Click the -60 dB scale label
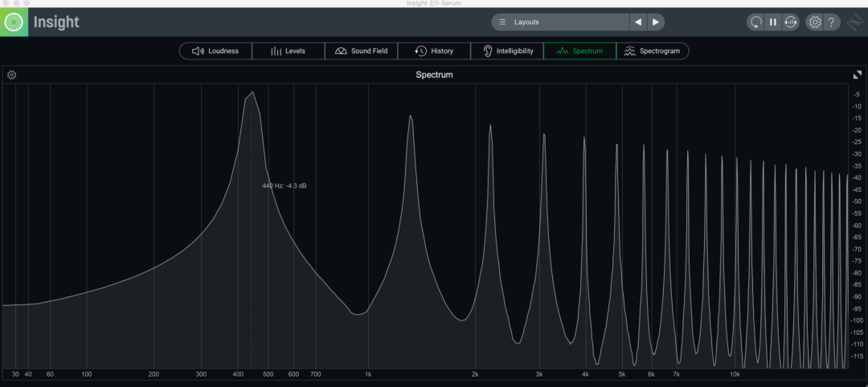This screenshot has height=387, width=868. click(x=857, y=225)
